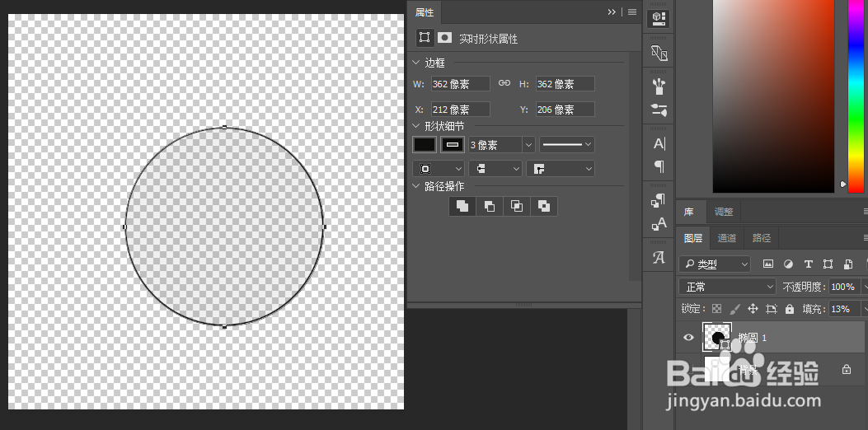
Task: Open the 3D materials panel icon
Action: coord(659,53)
